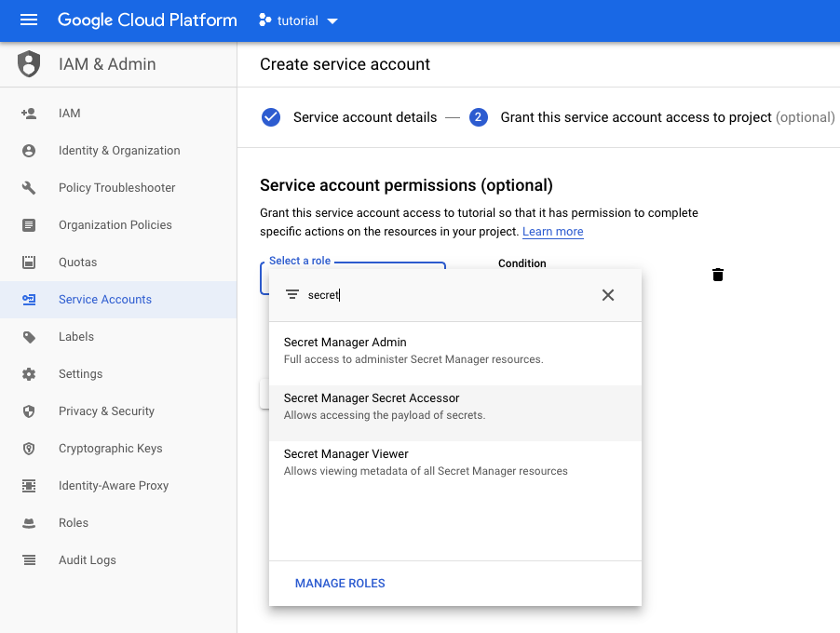The height and width of the screenshot is (633, 840).
Task: Click the MANAGE ROLES button
Action: pyautogui.click(x=340, y=583)
